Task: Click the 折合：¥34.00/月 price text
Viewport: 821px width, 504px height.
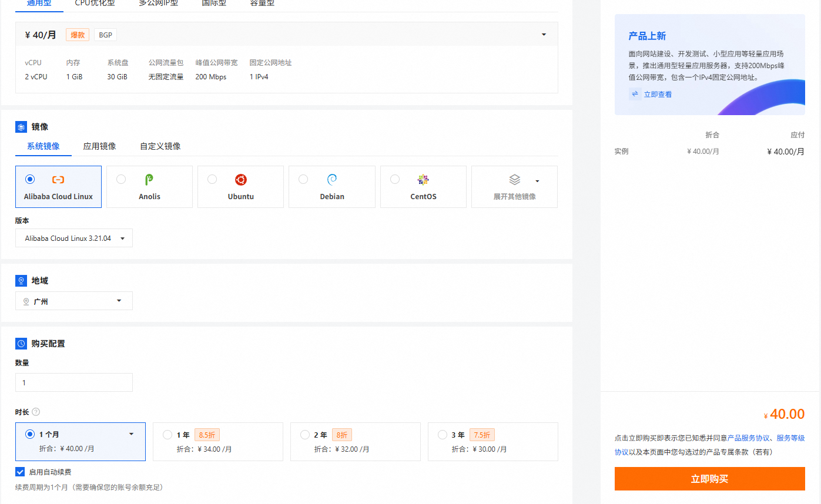Action: point(205,449)
